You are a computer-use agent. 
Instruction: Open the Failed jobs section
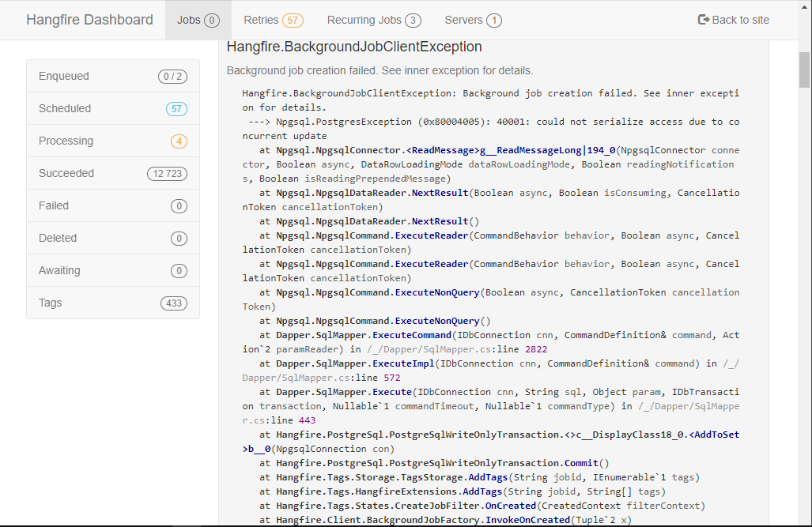coord(53,205)
